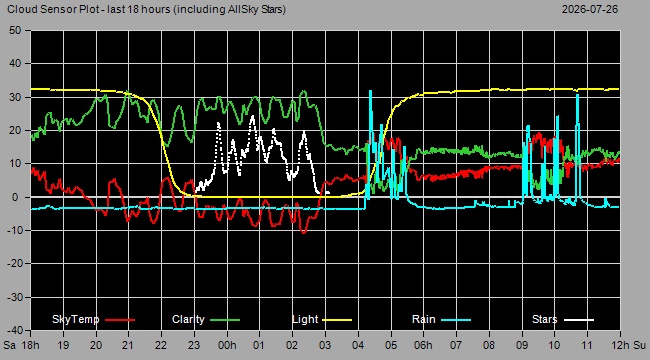Click the white Stars legend line
Viewport: 650px width, 360px height.
click(x=579, y=320)
